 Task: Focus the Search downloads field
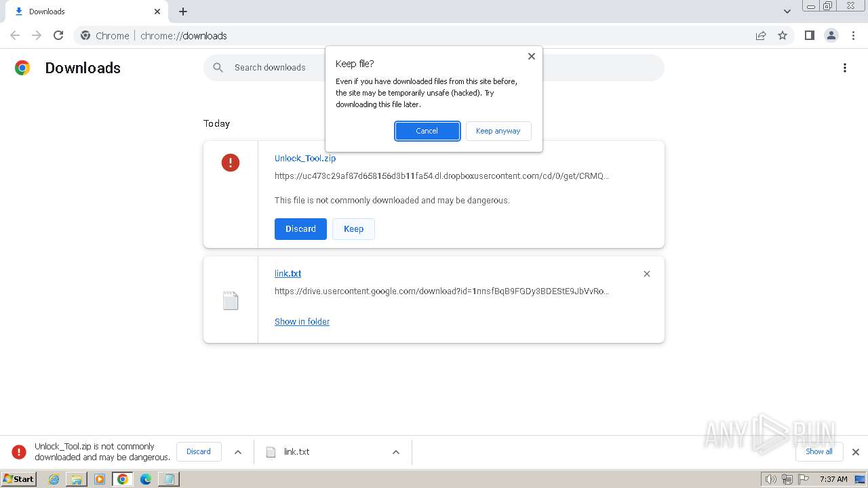click(434, 68)
